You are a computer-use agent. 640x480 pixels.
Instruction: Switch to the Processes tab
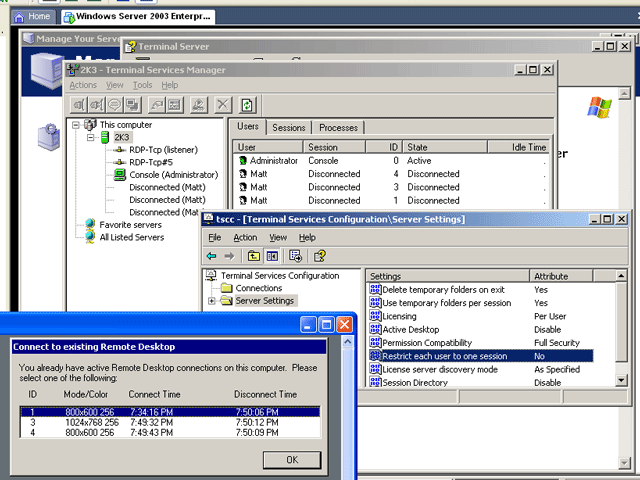click(338, 128)
